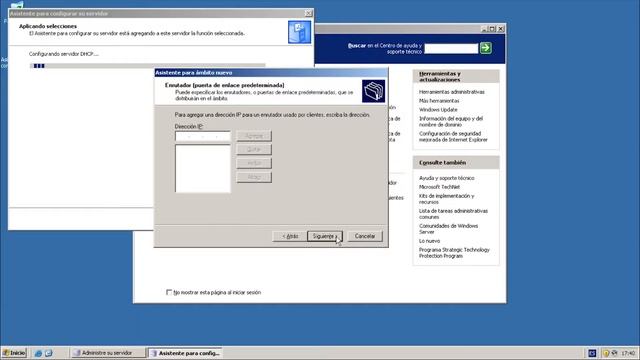Minimize the 'Administre su servidor' window
Image resolution: width=640 pixels, height=360 pixels.
[484, 29]
